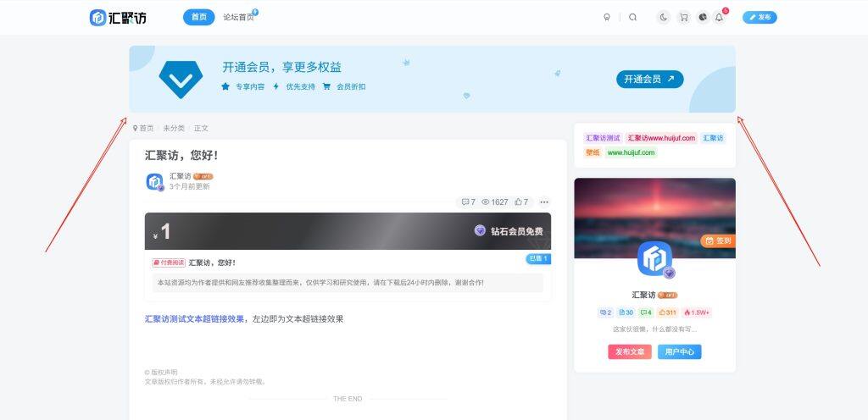This screenshot has height=420, width=868.
Task: Click the star 专享内容 label
Action: [x=243, y=86]
